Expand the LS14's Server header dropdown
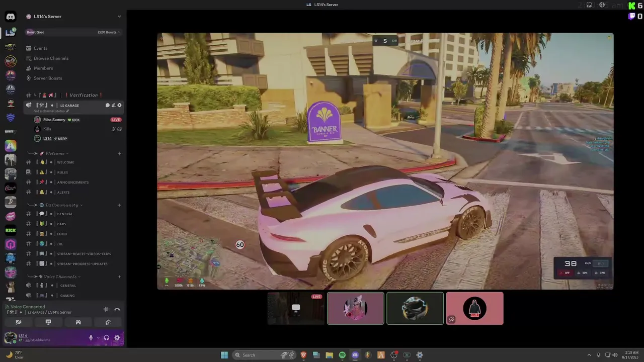The width and height of the screenshot is (644, 362). [119, 17]
